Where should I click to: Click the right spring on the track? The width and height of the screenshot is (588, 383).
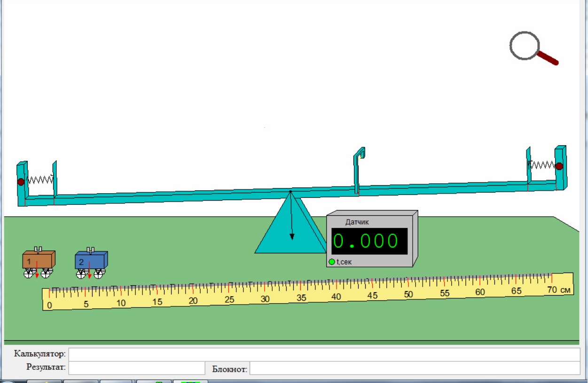pyautogui.click(x=542, y=164)
